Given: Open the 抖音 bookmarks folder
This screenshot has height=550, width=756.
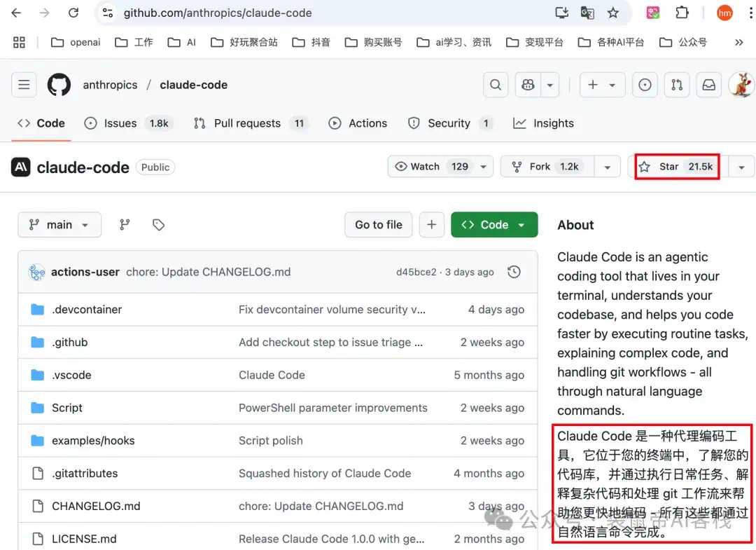Looking at the screenshot, I should click(x=311, y=43).
